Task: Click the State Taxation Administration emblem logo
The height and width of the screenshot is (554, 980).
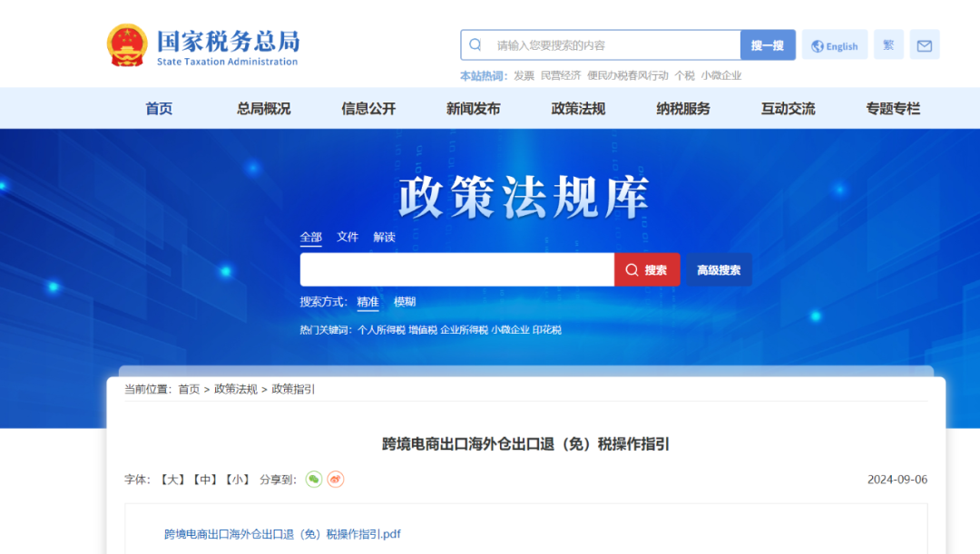Action: pos(127,45)
